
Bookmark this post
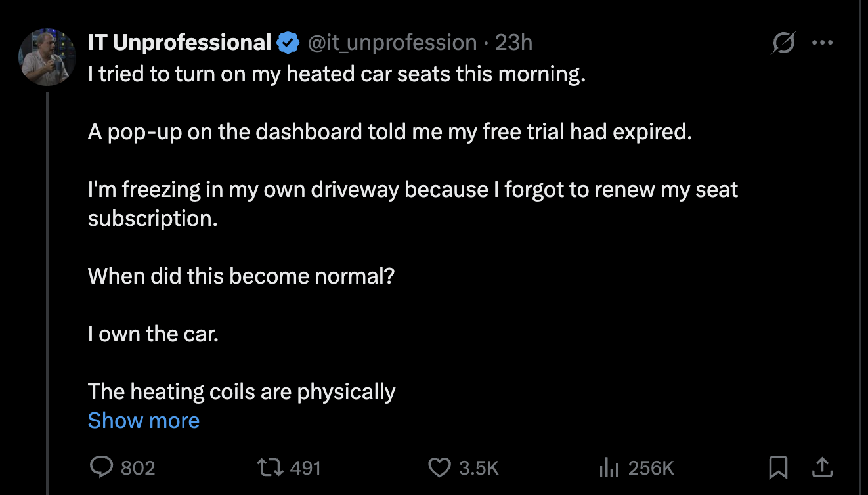(778, 467)
